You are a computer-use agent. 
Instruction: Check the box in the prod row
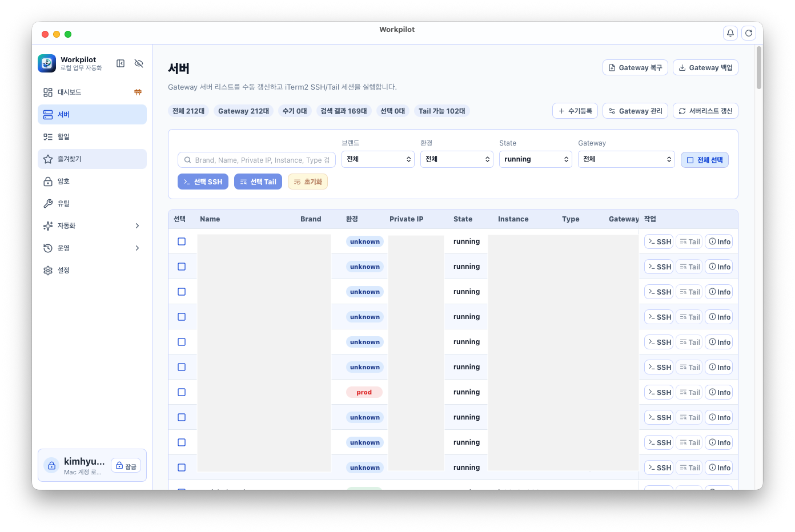coord(182,392)
